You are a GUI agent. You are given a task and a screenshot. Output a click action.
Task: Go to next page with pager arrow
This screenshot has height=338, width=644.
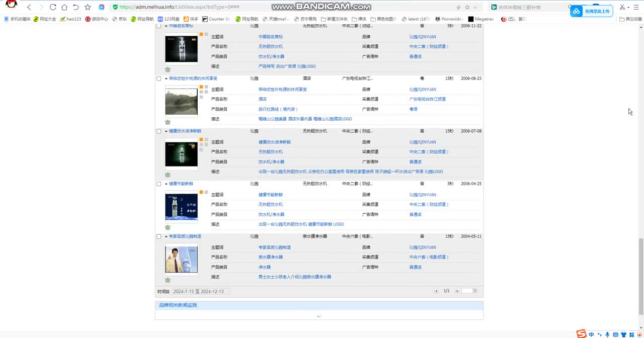457,291
